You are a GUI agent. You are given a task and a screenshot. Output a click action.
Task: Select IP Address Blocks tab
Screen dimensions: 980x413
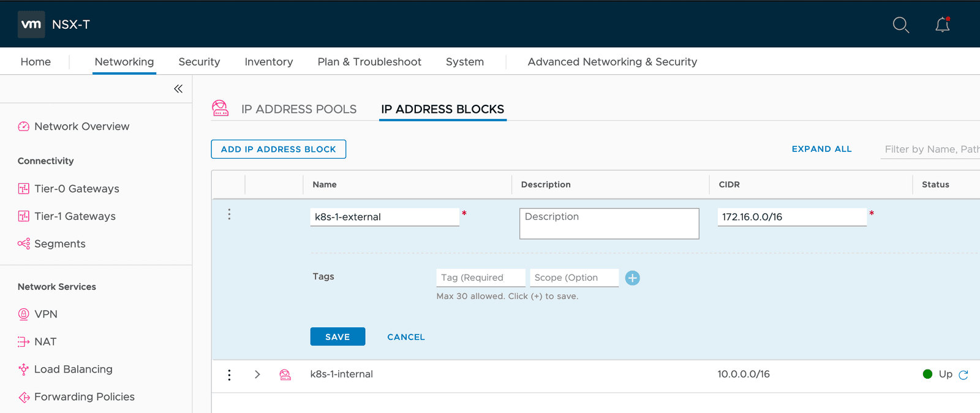(x=443, y=109)
